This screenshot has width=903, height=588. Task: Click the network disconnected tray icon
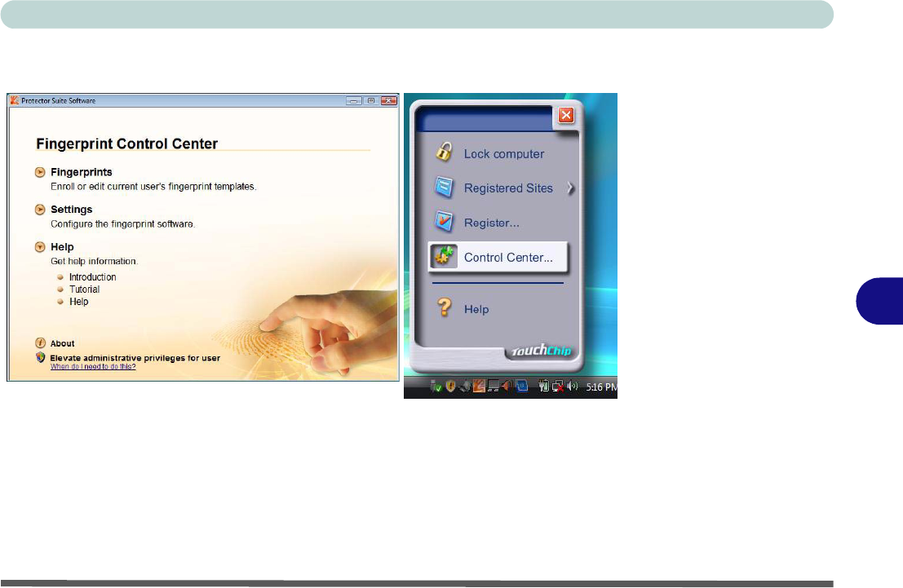558,387
